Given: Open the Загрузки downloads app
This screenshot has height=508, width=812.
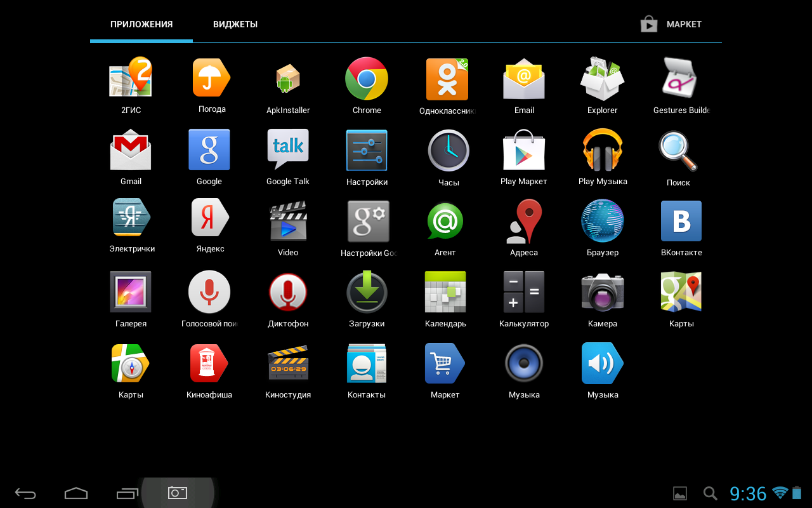Looking at the screenshot, I should click(x=367, y=292).
